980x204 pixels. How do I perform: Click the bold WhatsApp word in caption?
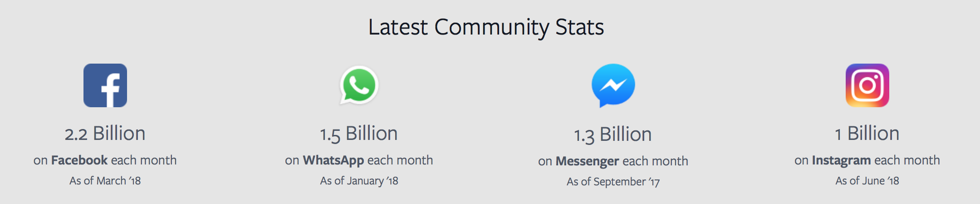pyautogui.click(x=333, y=160)
